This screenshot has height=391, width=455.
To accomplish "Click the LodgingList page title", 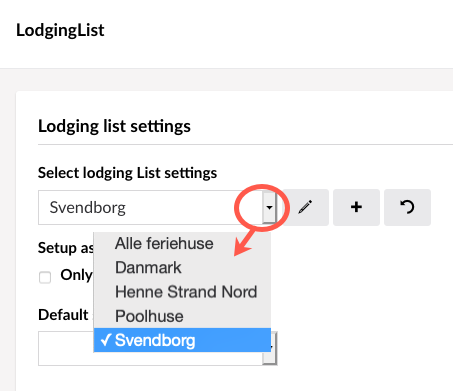I will (60, 31).
